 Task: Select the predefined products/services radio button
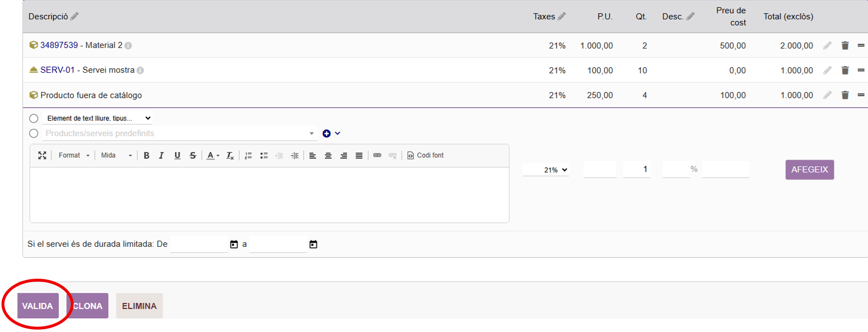[x=33, y=133]
